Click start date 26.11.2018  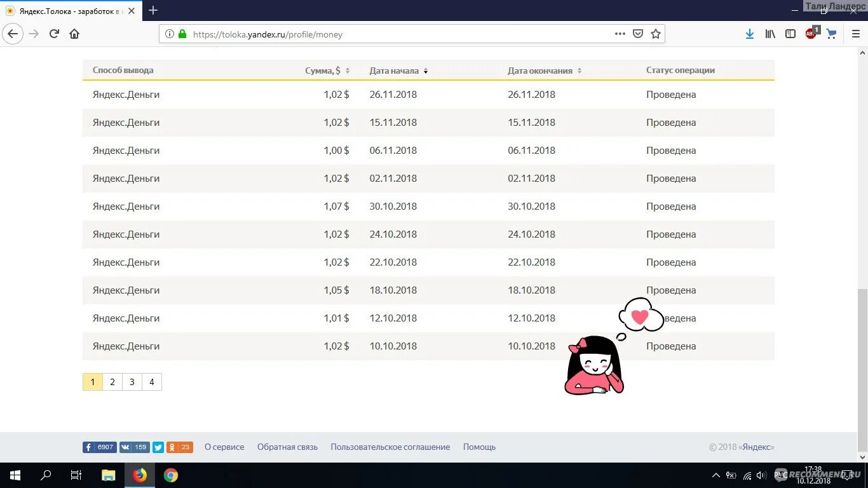click(393, 95)
